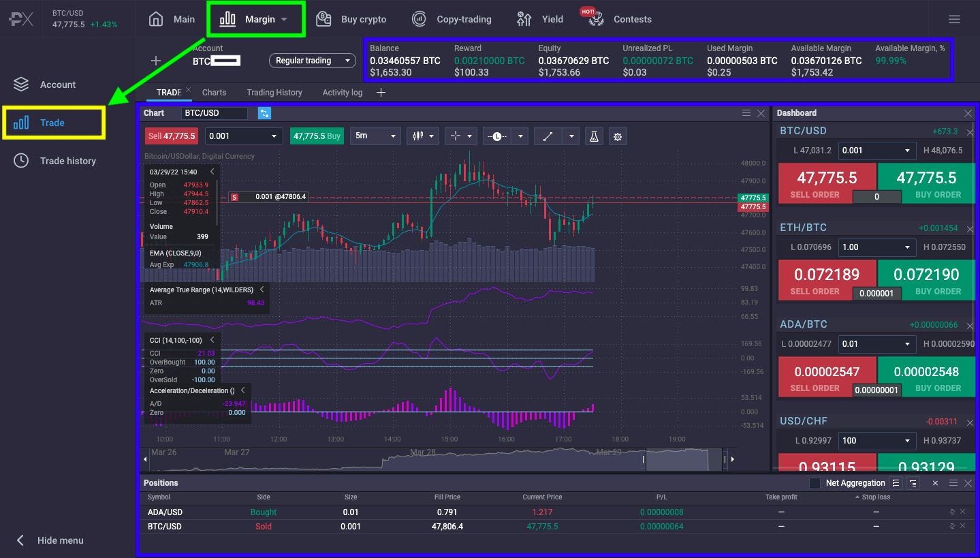Click the collapse-all rows icon in Positions

(x=913, y=483)
